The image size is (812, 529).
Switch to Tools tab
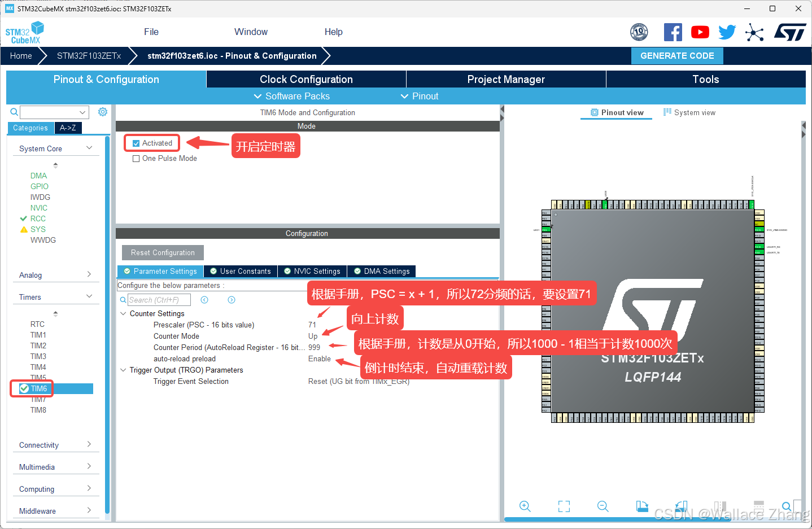[706, 79]
